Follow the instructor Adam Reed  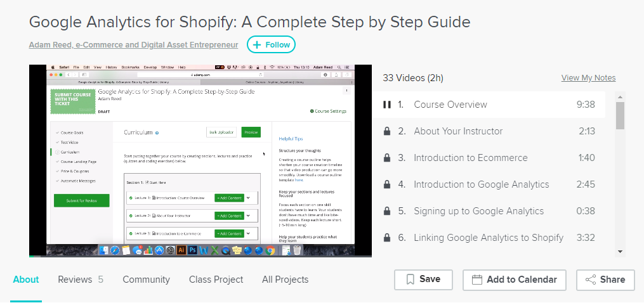271,45
